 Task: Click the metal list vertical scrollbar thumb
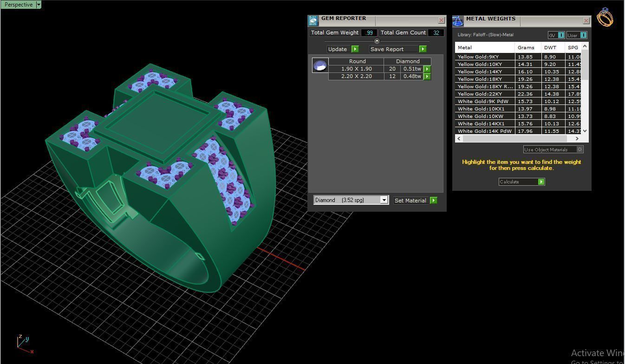point(585,64)
